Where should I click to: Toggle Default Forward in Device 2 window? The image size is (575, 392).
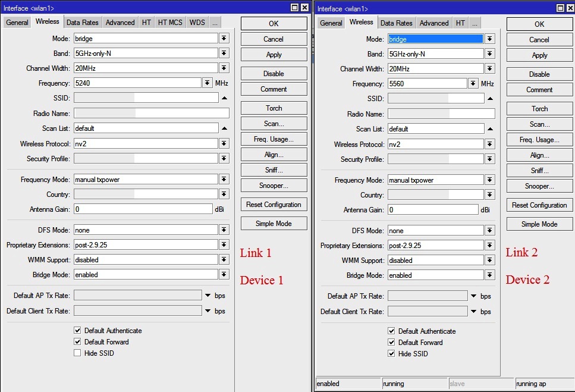(x=391, y=343)
